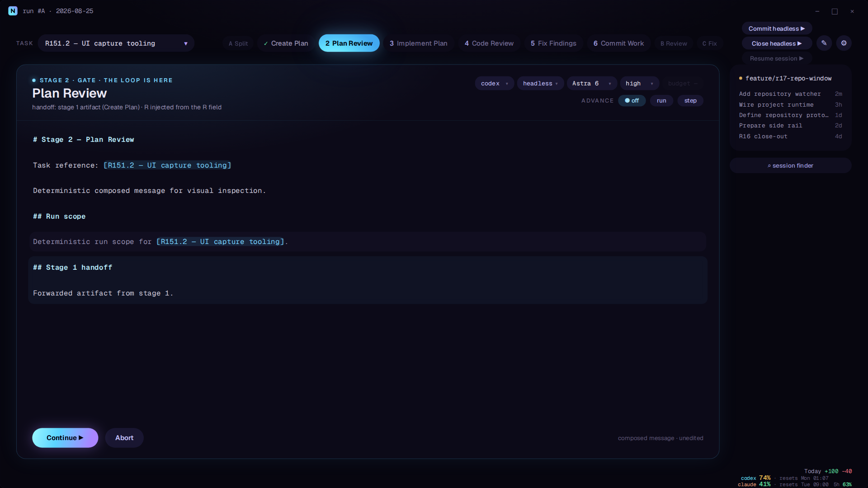Select commit Add repository watcher
868x488 pixels.
[x=790, y=94]
